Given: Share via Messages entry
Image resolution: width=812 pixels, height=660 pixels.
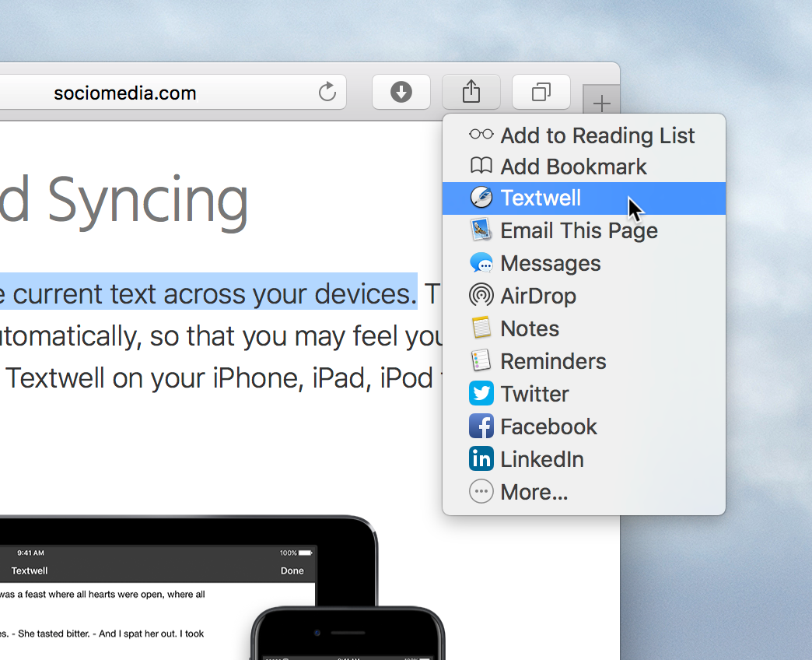Looking at the screenshot, I should tap(583, 262).
